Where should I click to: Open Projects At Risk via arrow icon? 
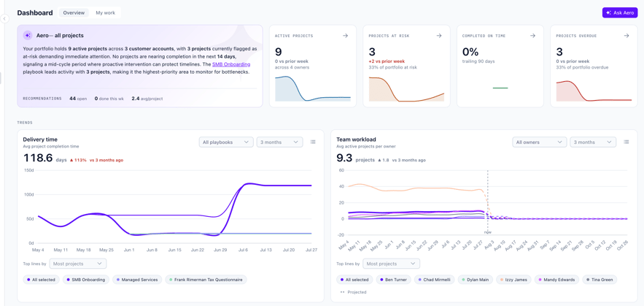(439, 36)
